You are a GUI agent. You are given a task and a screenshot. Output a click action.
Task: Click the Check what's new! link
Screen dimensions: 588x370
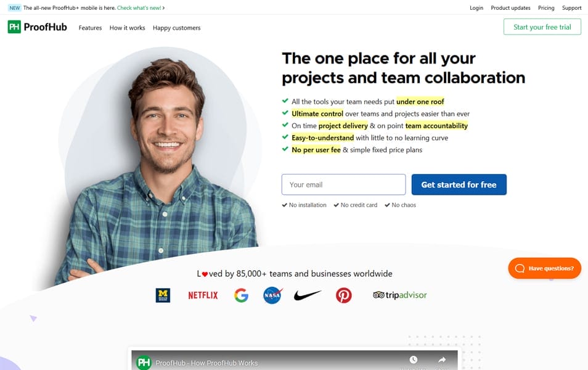(141, 8)
